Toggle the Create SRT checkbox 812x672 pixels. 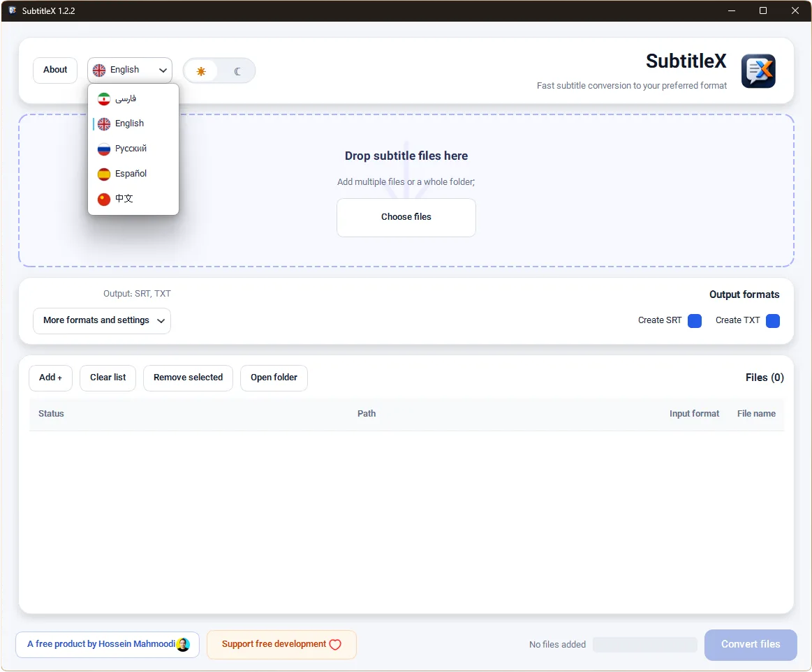coord(695,321)
